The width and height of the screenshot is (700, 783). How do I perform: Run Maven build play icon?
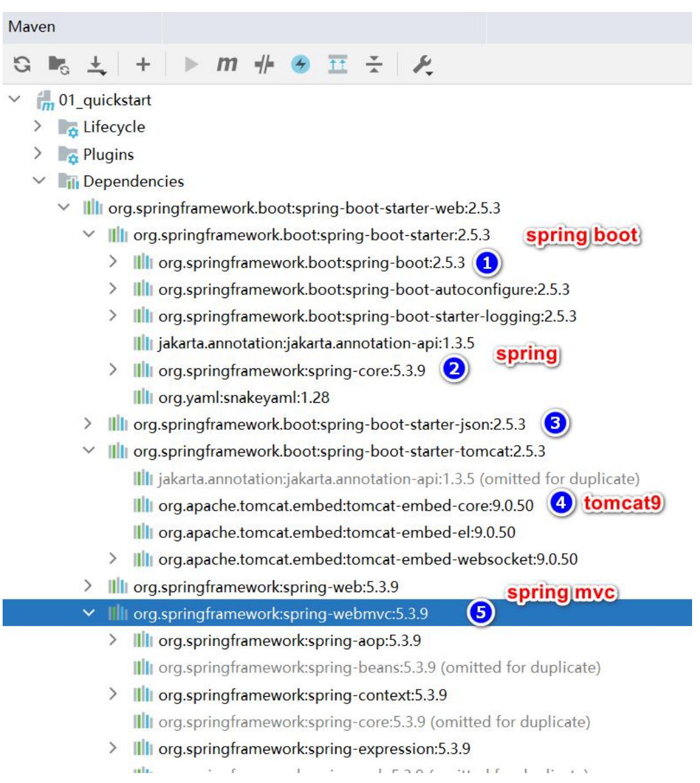pos(191,64)
